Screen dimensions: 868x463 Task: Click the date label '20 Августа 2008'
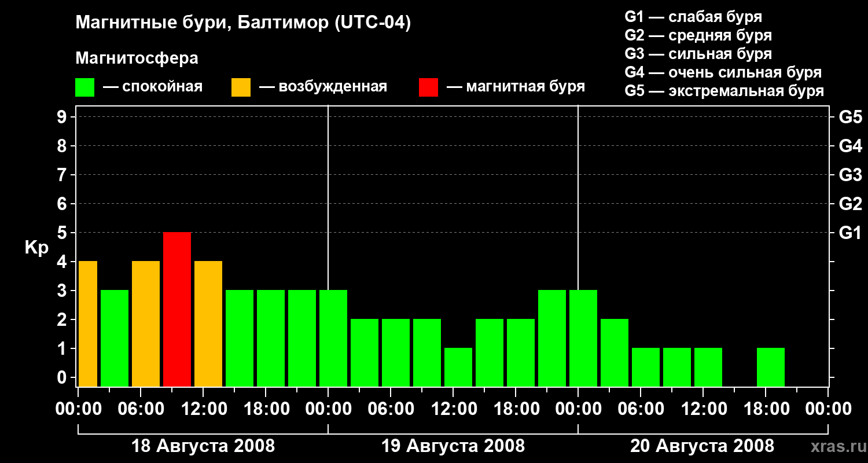(x=703, y=446)
